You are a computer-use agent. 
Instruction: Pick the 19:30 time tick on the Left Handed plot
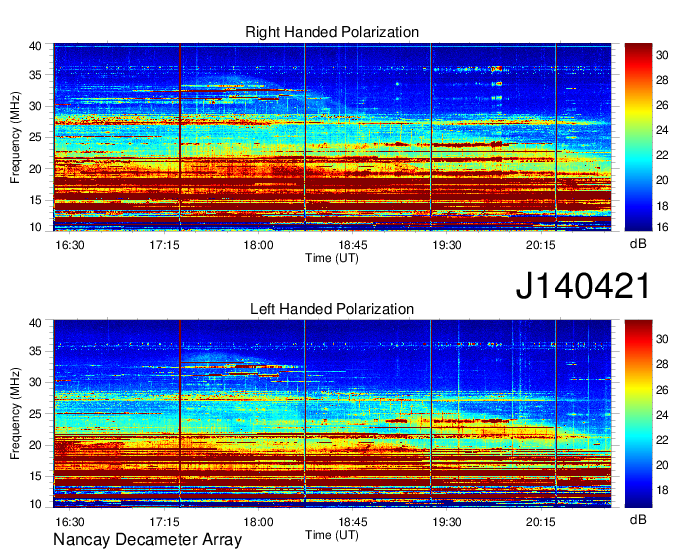(447, 522)
